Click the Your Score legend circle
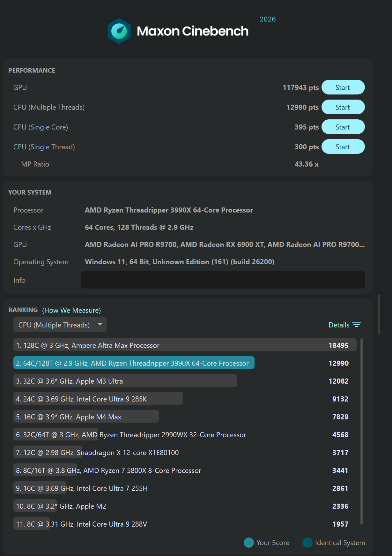392x556 pixels. [249, 543]
